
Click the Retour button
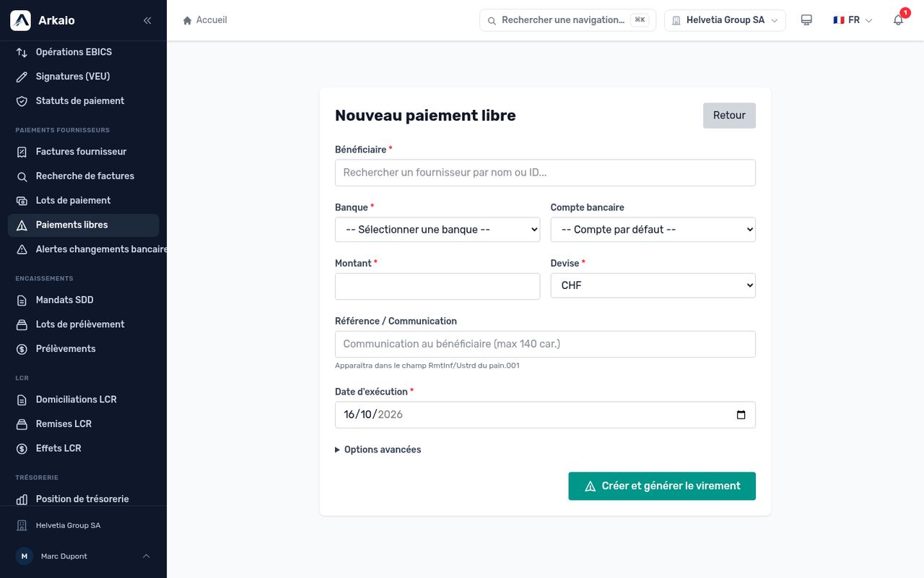[x=729, y=116]
